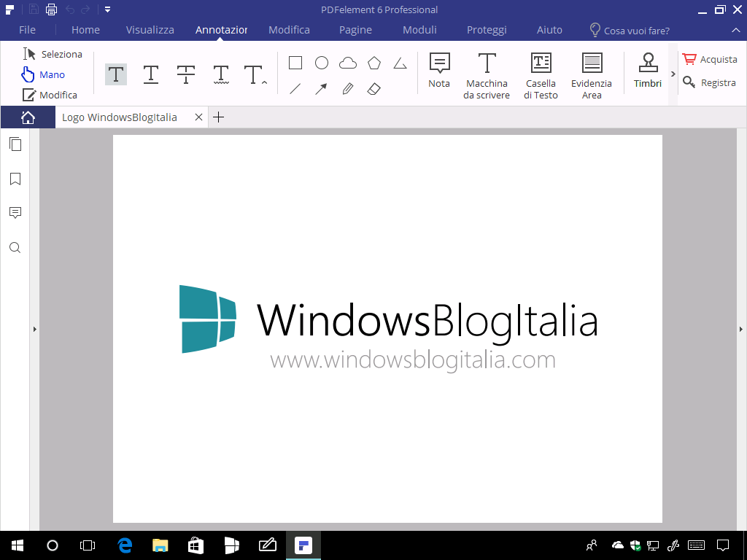Select the Squiggly underline tool
This screenshot has width=747, height=560.
221,74
